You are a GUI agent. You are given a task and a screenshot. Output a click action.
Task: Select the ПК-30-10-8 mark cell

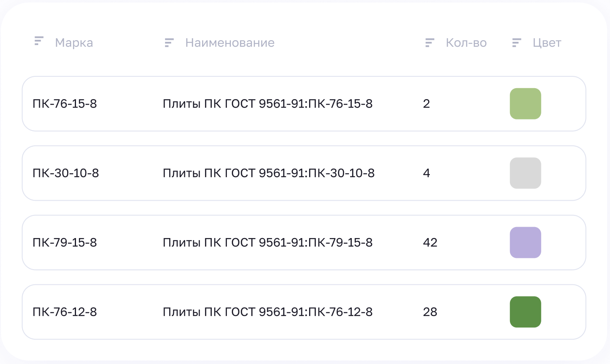pos(66,173)
